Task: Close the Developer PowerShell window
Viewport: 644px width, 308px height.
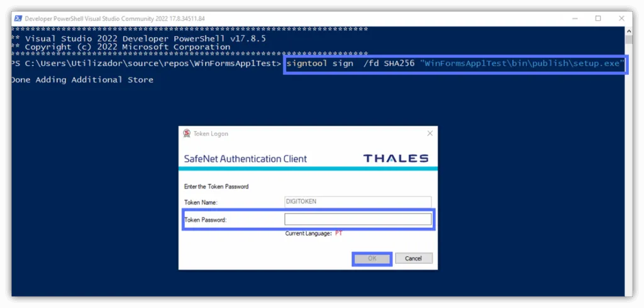Action: click(621, 18)
